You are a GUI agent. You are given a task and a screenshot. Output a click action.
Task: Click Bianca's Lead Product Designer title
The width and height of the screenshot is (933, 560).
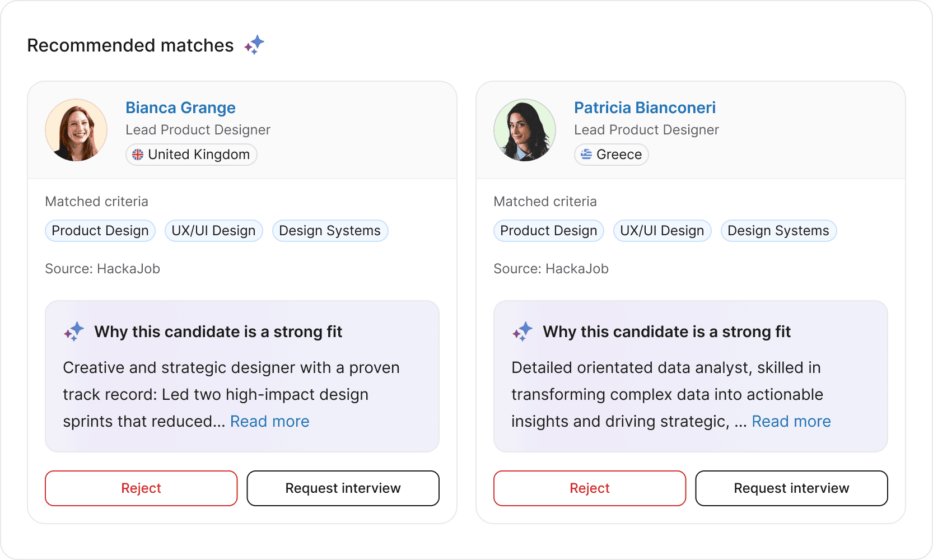pyautogui.click(x=198, y=130)
